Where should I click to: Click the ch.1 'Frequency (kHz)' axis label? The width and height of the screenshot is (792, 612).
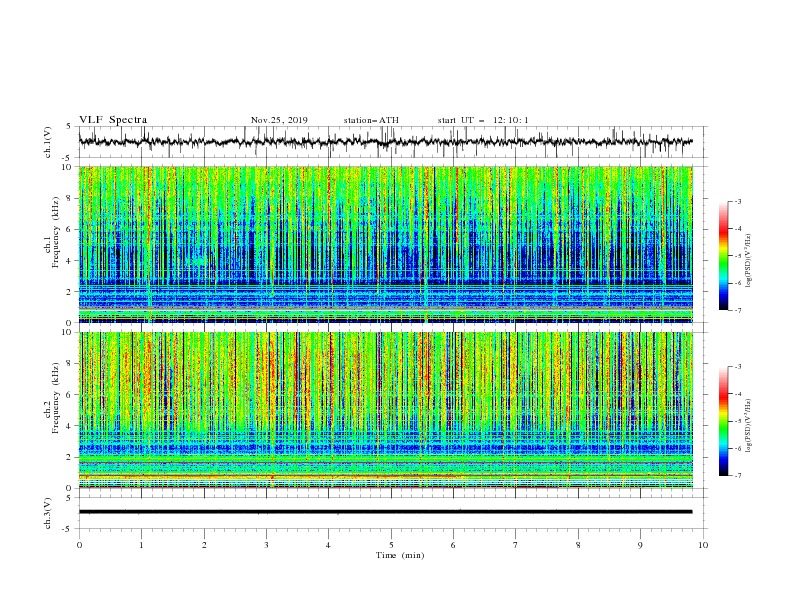coord(56,232)
